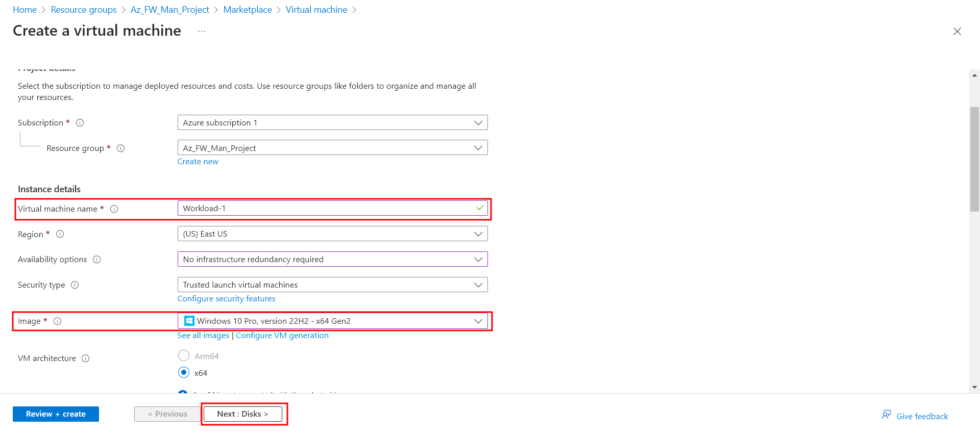
Task: Open the Subscription dropdown
Action: point(332,123)
